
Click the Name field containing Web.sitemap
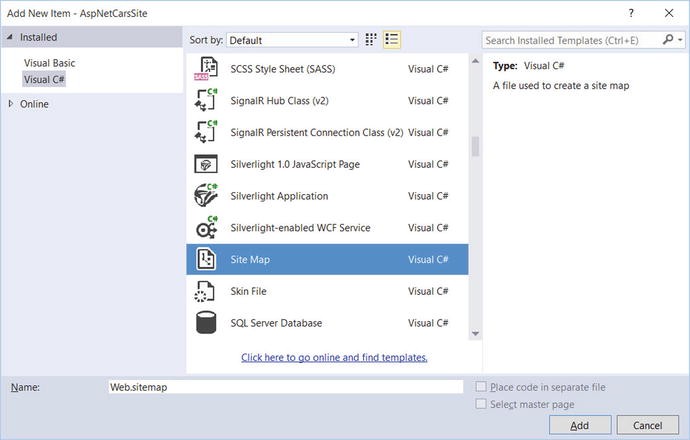[x=286, y=387]
